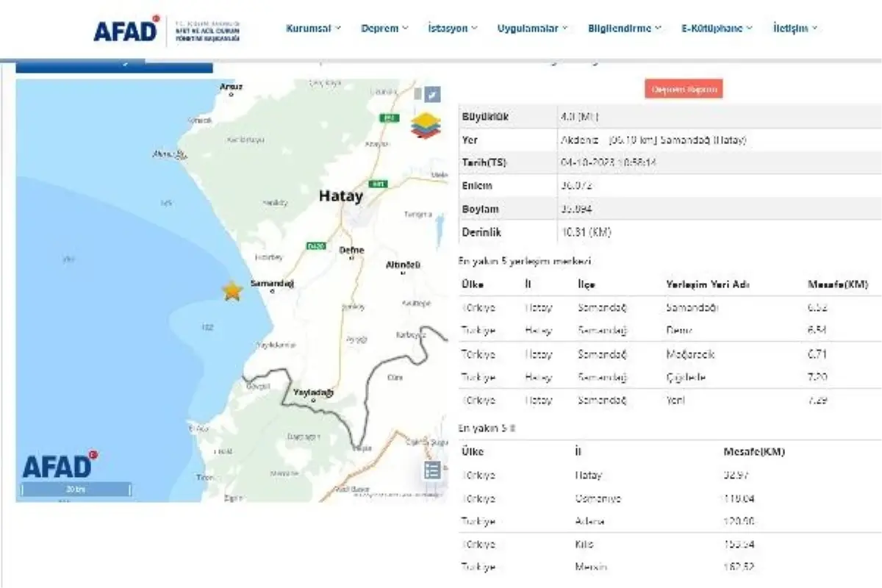
Task: Expand the Deprem dropdown menu
Action: click(x=384, y=29)
